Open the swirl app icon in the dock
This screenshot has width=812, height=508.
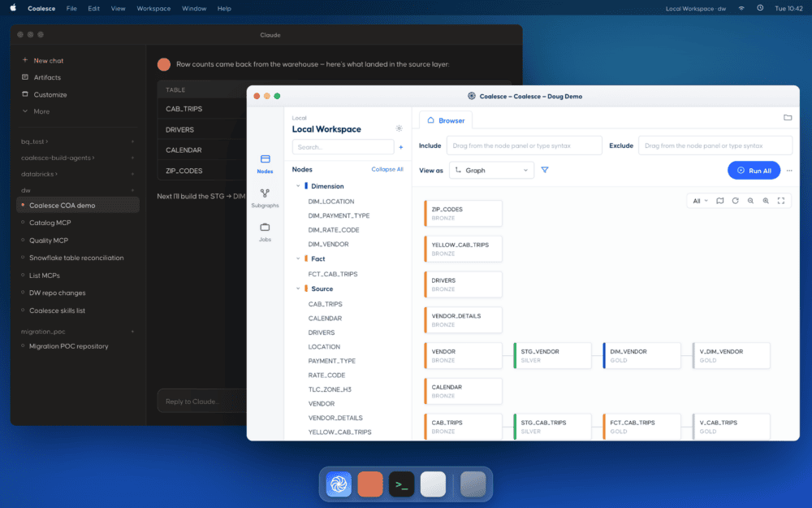tap(339, 484)
